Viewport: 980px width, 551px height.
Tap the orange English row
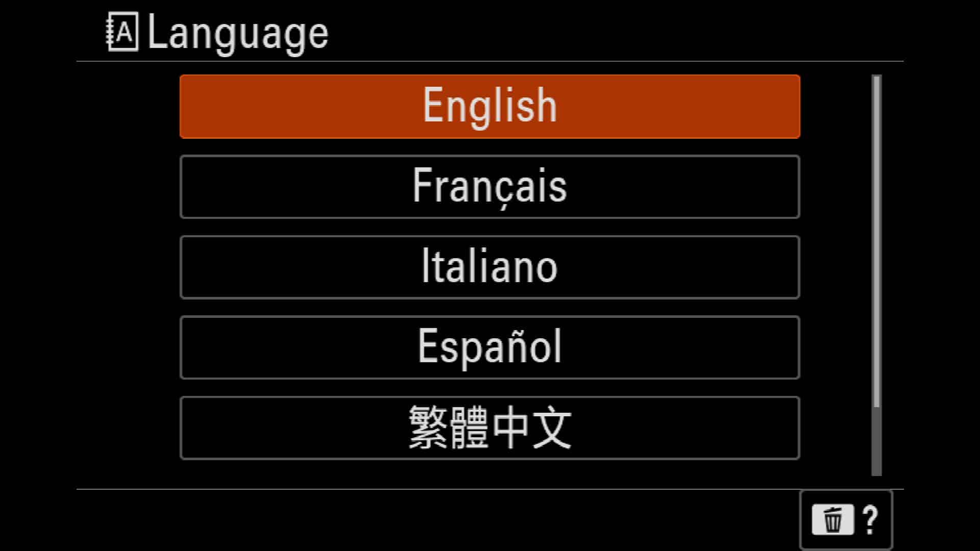coord(489,106)
